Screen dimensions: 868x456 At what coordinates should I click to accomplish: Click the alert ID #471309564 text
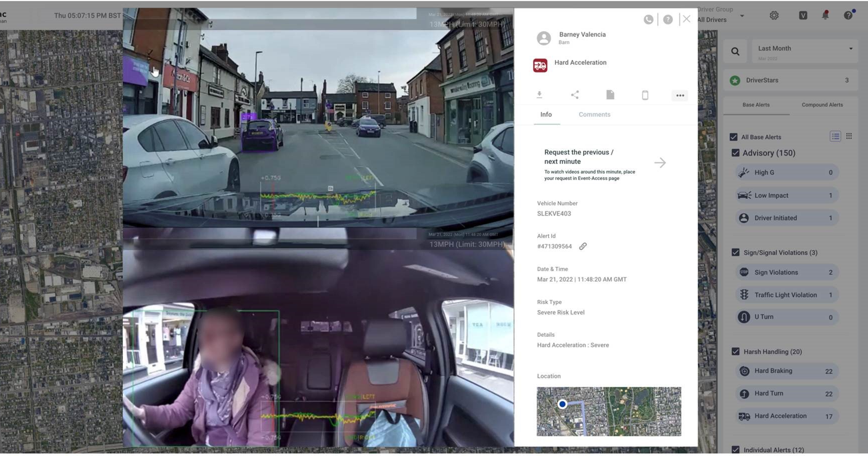[554, 246]
